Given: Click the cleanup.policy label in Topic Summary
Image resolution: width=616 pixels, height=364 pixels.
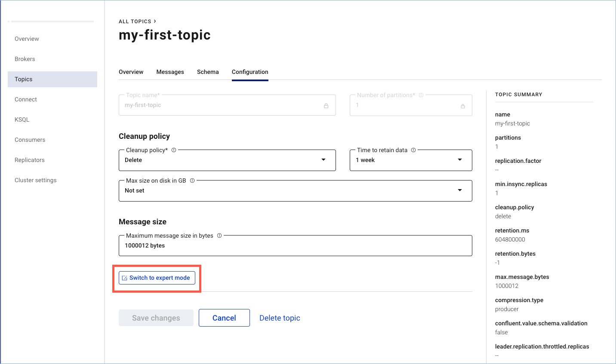Looking at the screenshot, I should 514,207.
